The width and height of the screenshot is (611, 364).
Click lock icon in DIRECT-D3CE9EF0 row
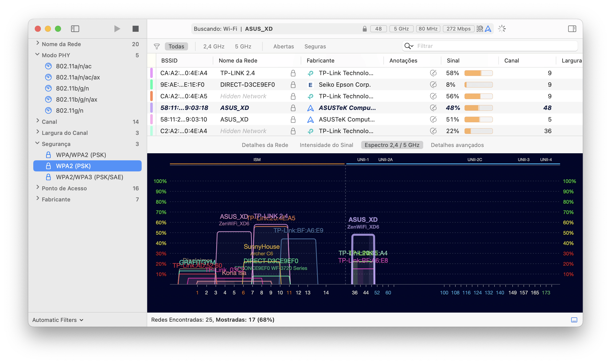(x=293, y=85)
